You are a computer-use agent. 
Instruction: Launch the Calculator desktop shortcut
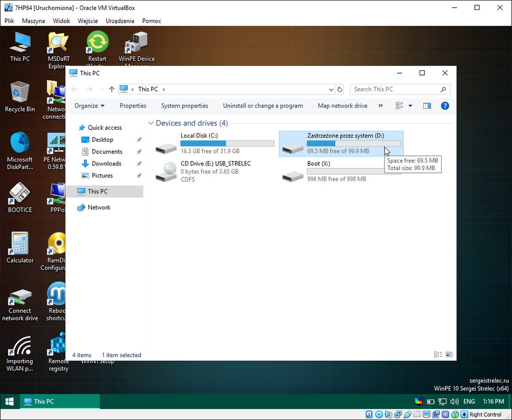pyautogui.click(x=19, y=248)
